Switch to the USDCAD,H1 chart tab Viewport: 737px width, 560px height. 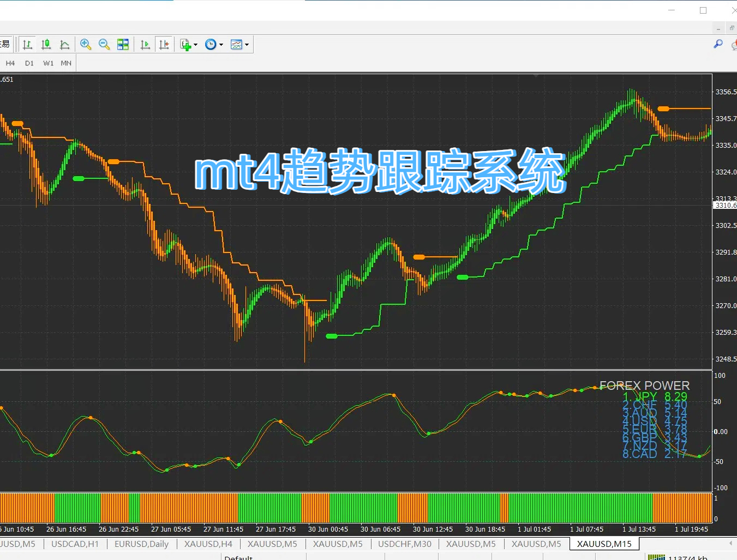75,544
